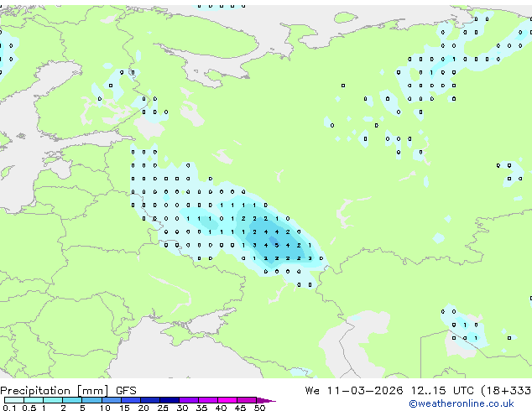Click the 0.1–0.5 mm legend swatch
The image size is (532, 411).
coord(14,400)
